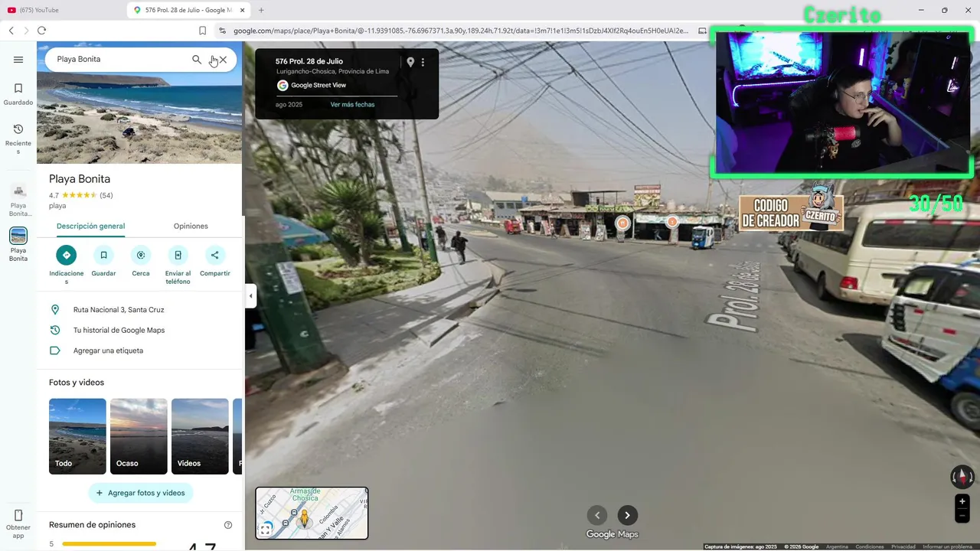The image size is (980, 551).
Task: Click the opinions summary help icon
Action: click(228, 525)
